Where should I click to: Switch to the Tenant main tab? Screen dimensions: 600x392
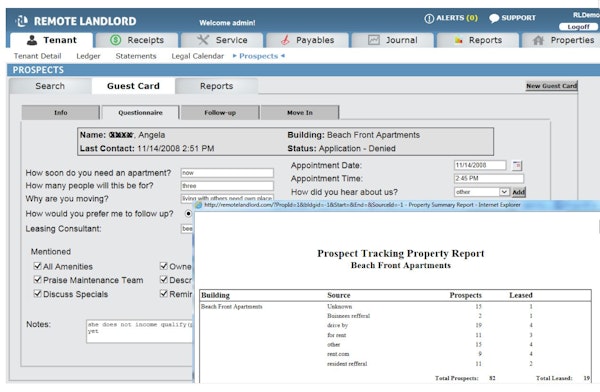click(51, 40)
